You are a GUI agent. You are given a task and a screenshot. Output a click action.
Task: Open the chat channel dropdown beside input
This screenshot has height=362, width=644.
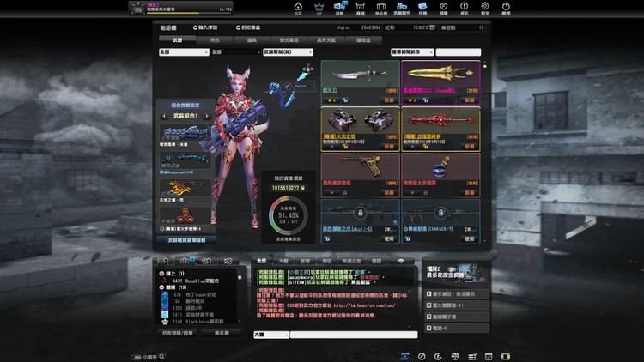pos(271,335)
